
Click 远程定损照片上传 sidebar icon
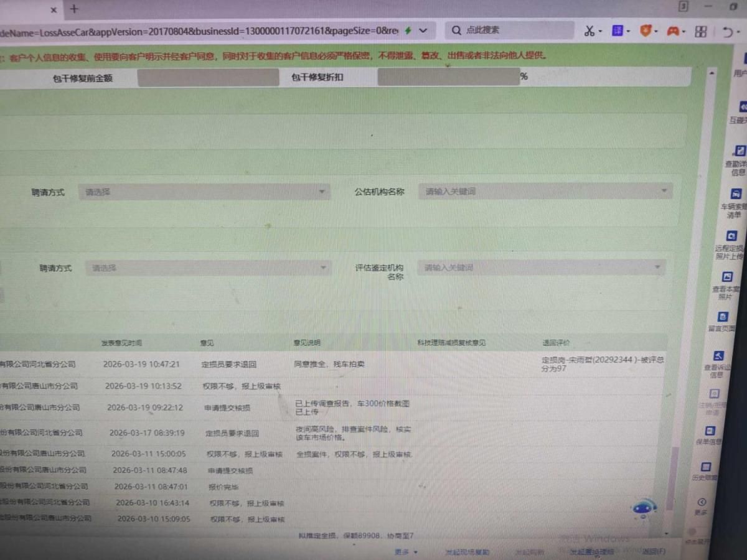click(732, 236)
